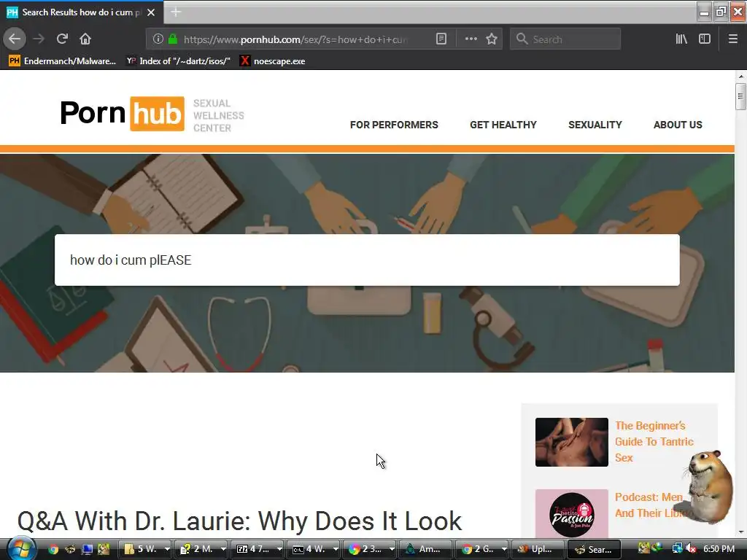
Task: Open the FOR PERFORMERS menu
Action: (x=394, y=125)
